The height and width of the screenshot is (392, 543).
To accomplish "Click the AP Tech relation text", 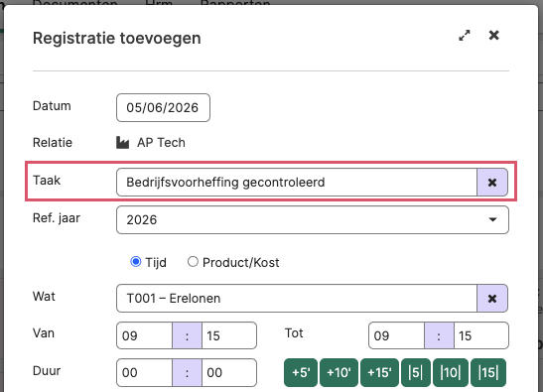I will [x=161, y=143].
